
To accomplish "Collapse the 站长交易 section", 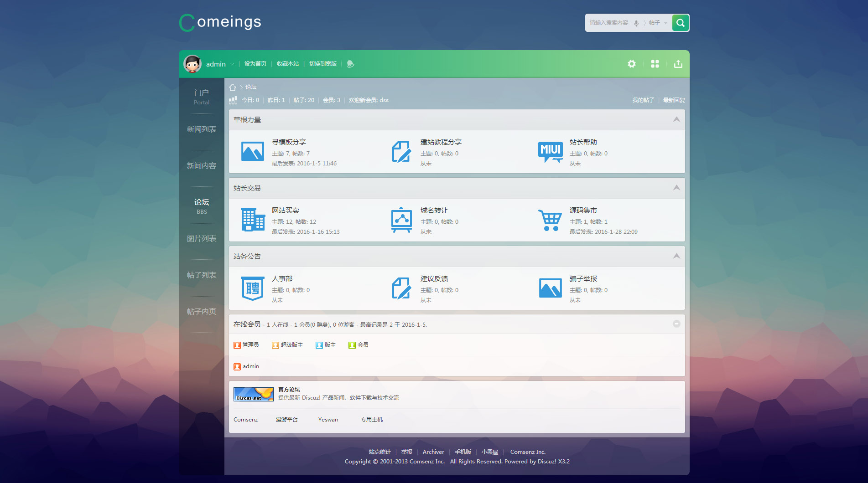I will [x=676, y=188].
